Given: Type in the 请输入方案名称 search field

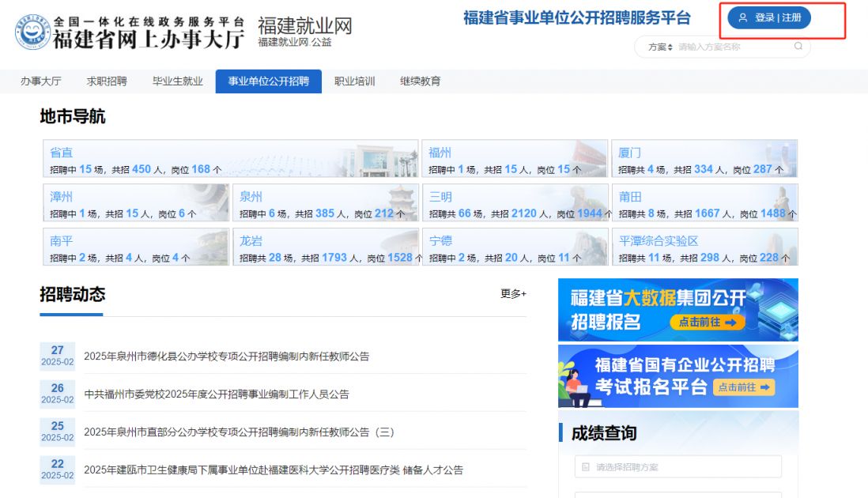Looking at the screenshot, I should tap(731, 47).
